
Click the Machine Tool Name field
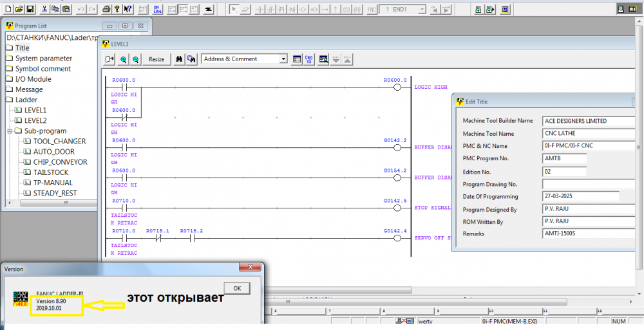click(588, 133)
